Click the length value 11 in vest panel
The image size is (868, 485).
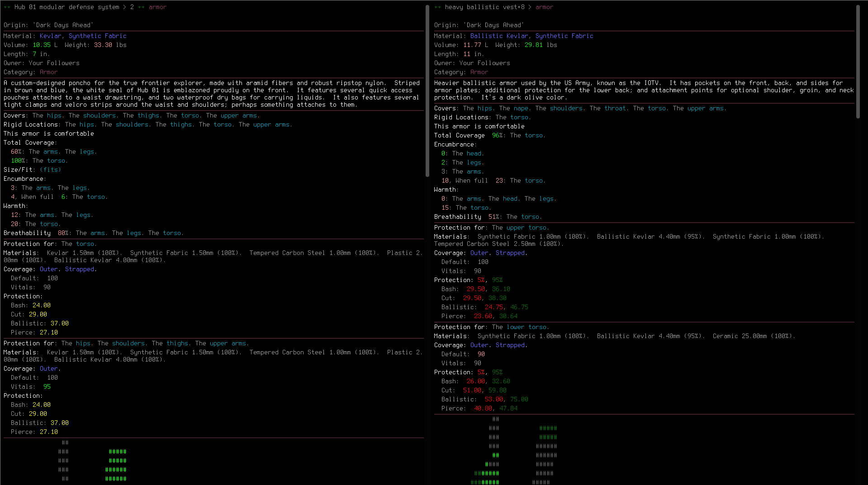tap(467, 54)
